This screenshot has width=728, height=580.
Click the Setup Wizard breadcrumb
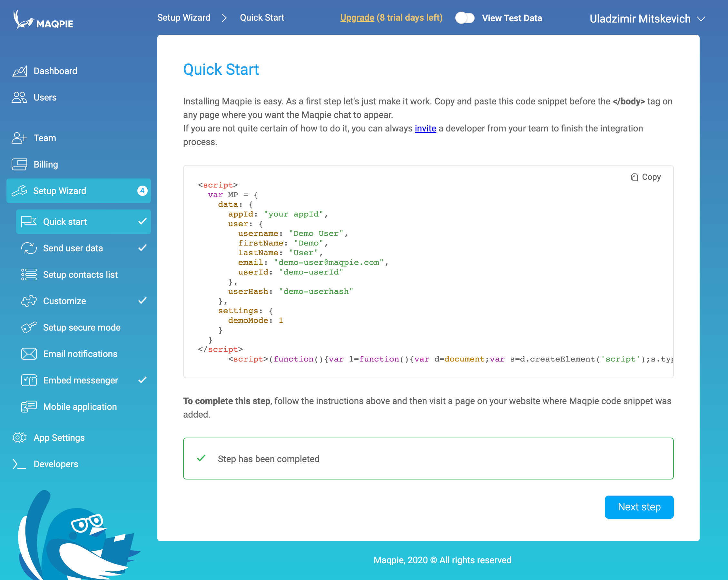pyautogui.click(x=184, y=17)
